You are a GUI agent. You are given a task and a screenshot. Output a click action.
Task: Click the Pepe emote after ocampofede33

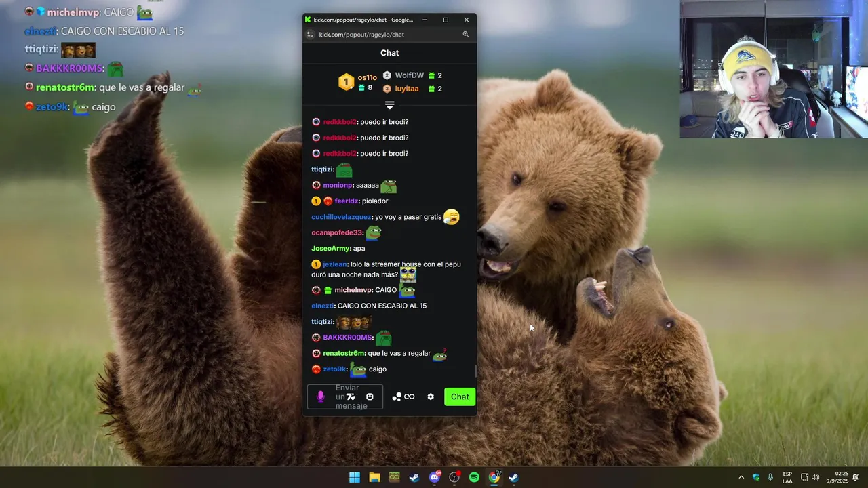pyautogui.click(x=374, y=232)
